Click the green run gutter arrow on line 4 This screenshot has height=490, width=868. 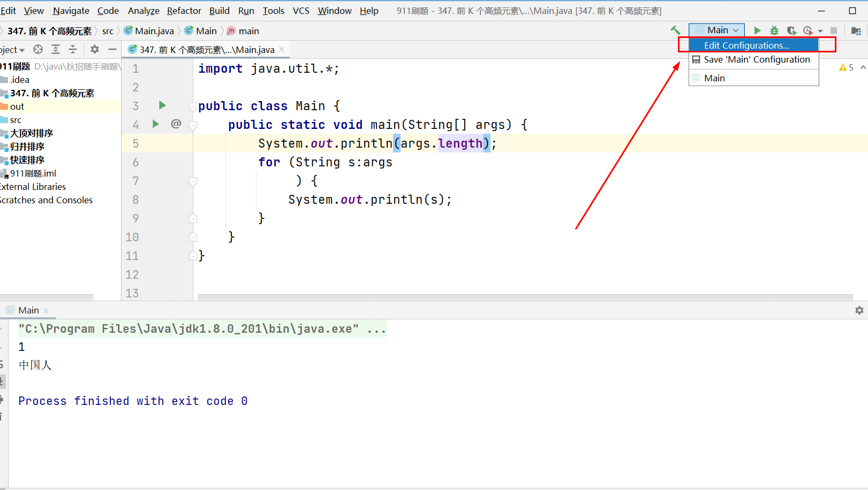(x=156, y=124)
